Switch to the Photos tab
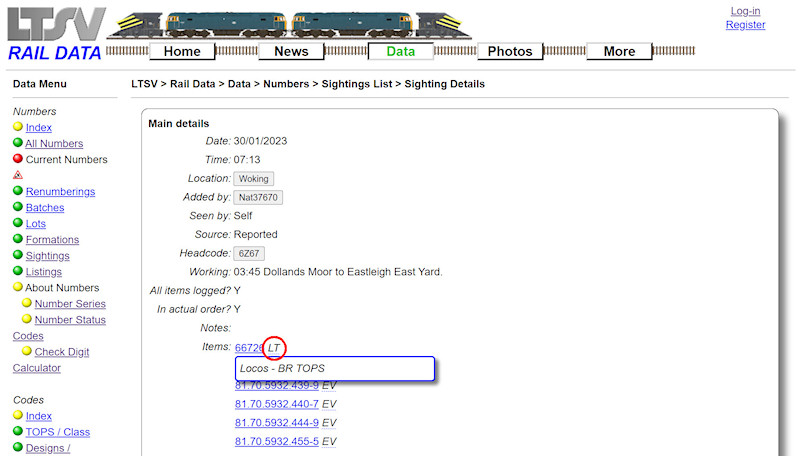 pyautogui.click(x=510, y=51)
